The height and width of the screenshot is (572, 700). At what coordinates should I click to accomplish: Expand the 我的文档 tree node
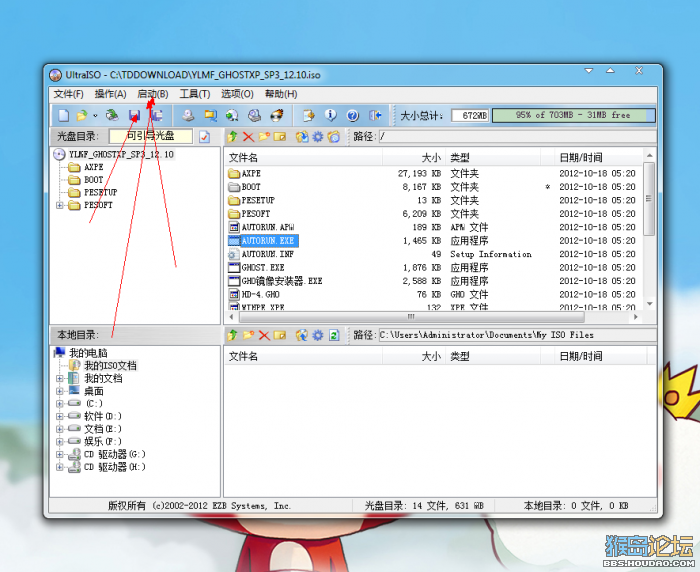click(60, 379)
